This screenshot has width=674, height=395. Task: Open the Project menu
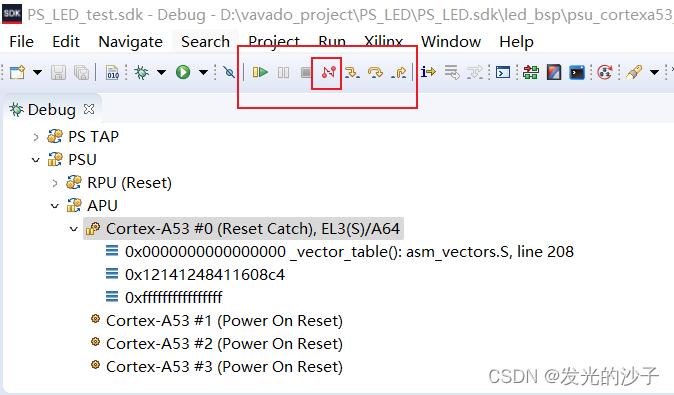coord(274,42)
